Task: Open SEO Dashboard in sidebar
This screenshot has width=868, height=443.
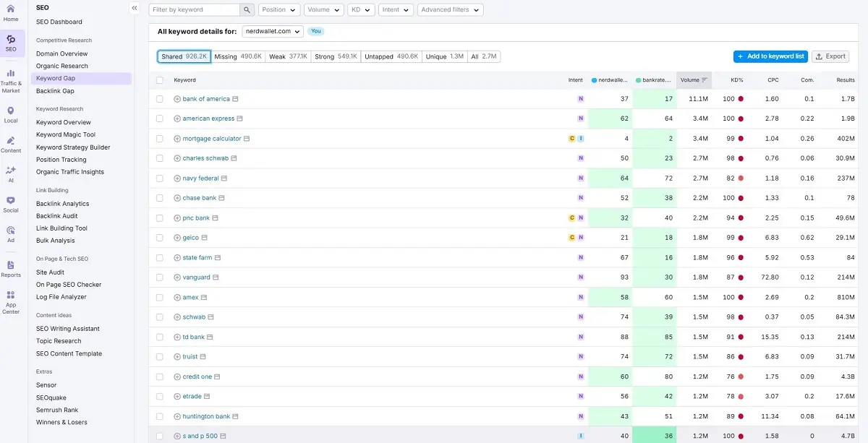Action: click(59, 22)
